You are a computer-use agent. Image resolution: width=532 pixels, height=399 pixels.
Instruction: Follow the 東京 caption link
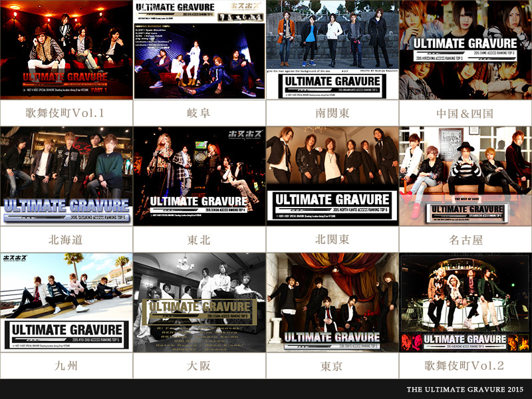(332, 366)
